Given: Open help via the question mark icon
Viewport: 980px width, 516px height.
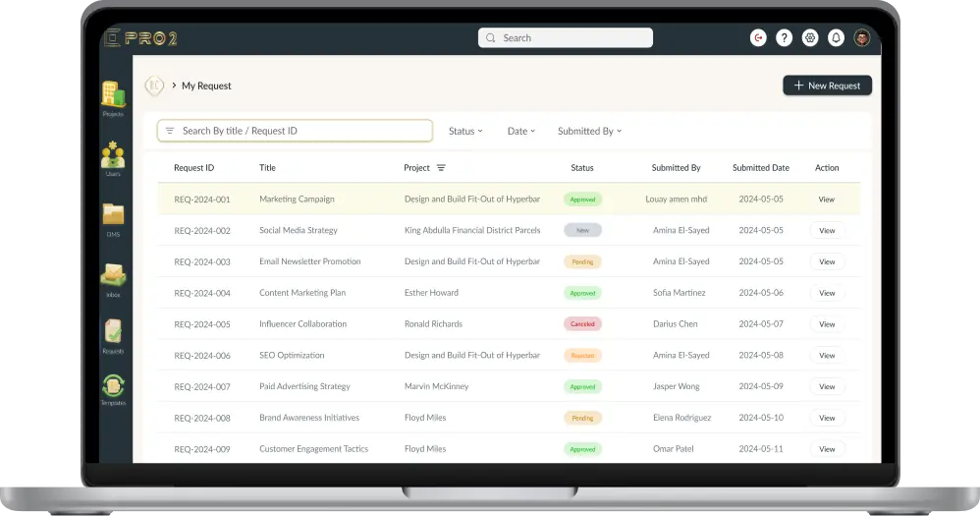Looking at the screenshot, I should pyautogui.click(x=784, y=38).
